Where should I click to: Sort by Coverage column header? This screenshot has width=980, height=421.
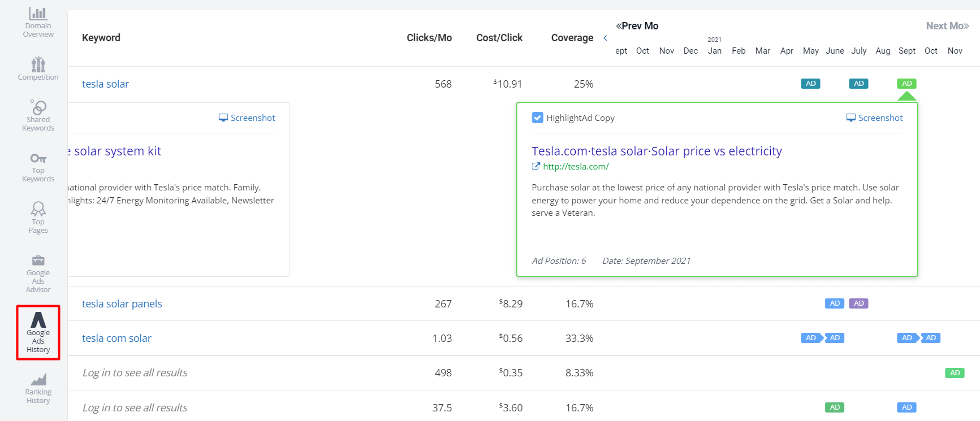click(572, 38)
